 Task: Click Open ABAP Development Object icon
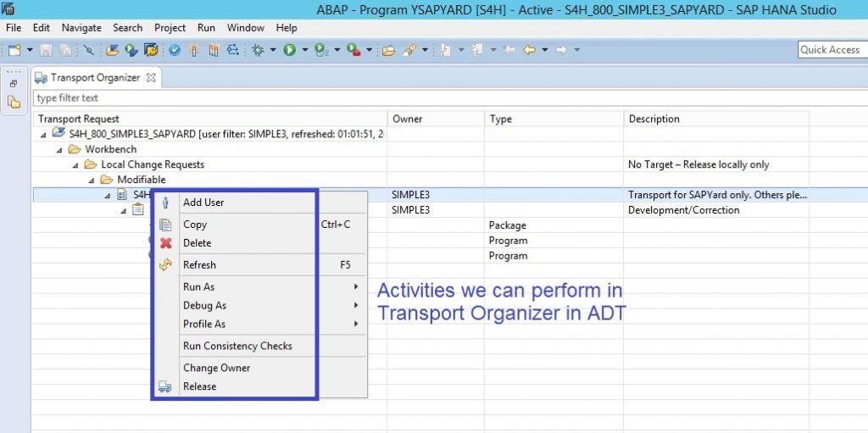[x=113, y=50]
